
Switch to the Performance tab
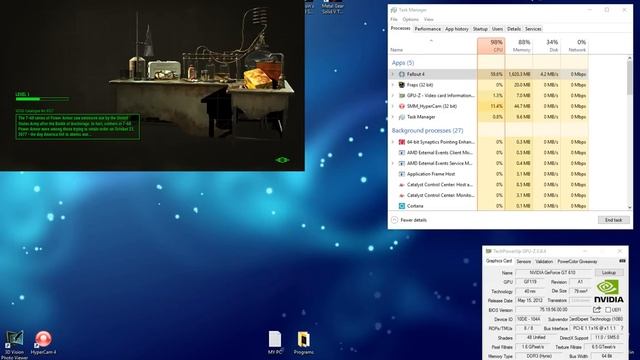pos(427,29)
